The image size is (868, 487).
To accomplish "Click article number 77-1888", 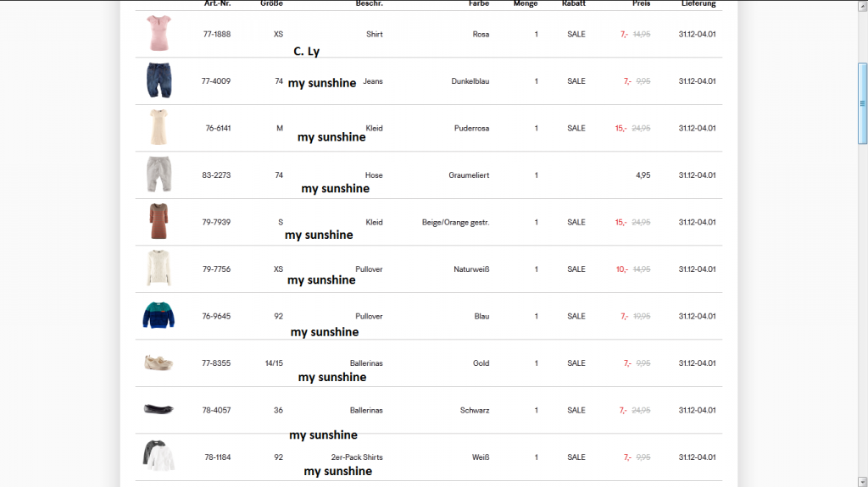I will (x=216, y=34).
